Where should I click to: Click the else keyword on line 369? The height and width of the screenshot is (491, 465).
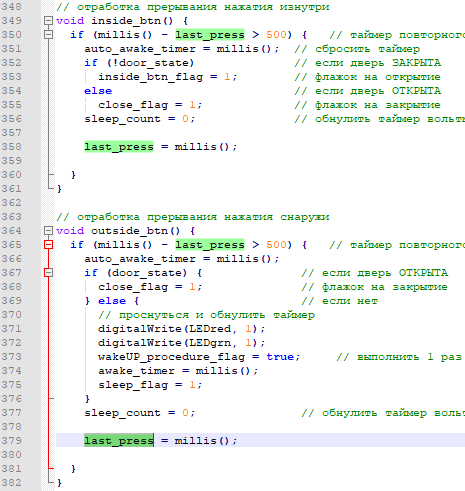112,301
